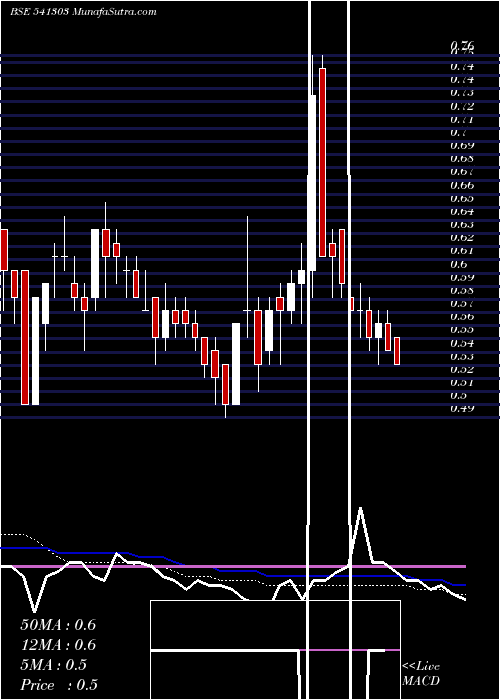Viewport: 500px width, 700px height.
Task: Click the 0.66 price axis label
Action: [x=462, y=185]
